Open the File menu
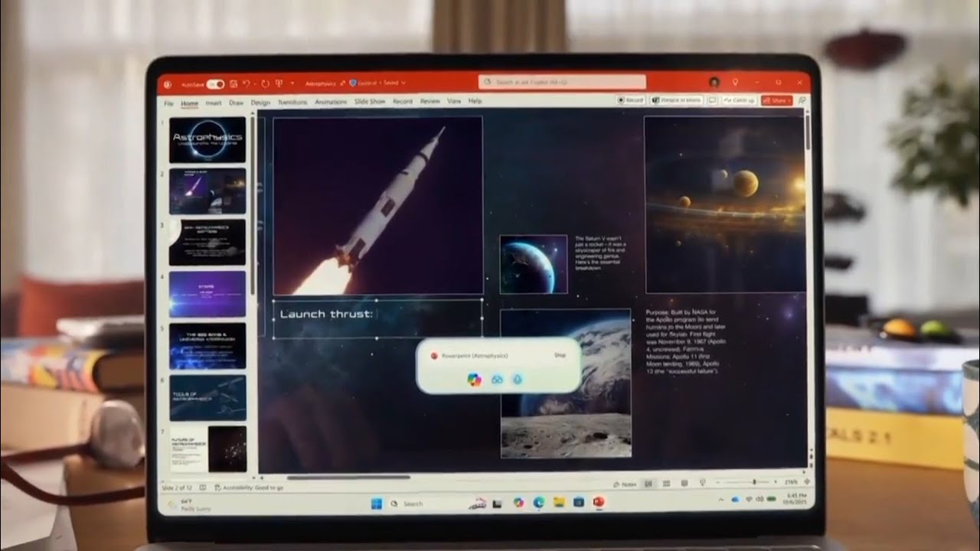This screenshot has width=980, height=551. pos(168,102)
